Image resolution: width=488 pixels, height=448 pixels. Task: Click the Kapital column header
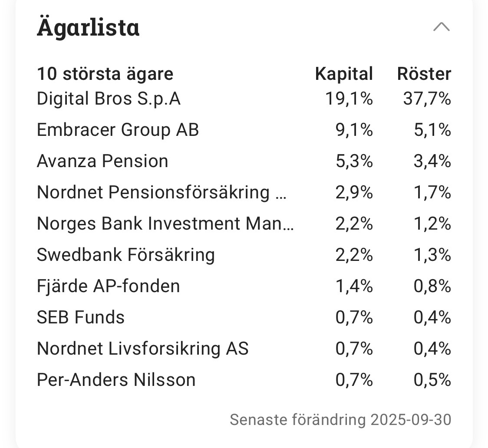(x=344, y=74)
